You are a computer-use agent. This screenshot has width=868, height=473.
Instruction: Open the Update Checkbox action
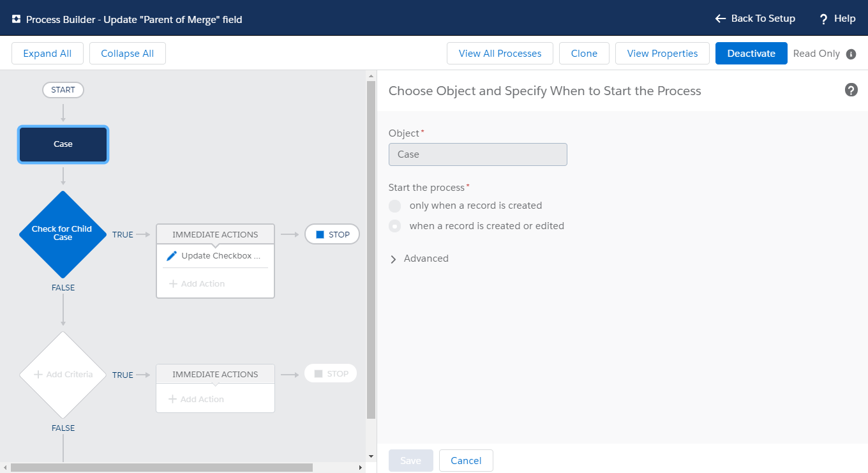pos(215,256)
